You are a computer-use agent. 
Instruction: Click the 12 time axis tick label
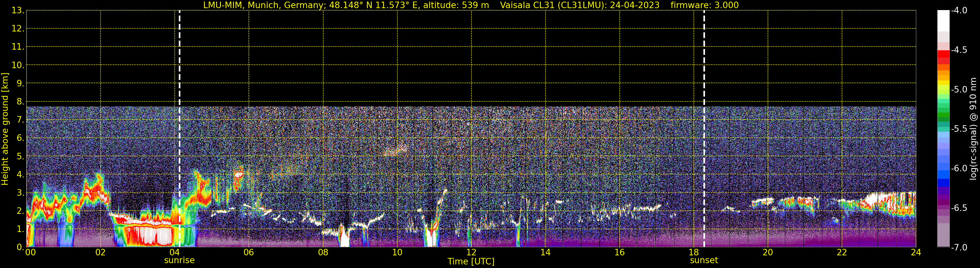pyautogui.click(x=471, y=252)
